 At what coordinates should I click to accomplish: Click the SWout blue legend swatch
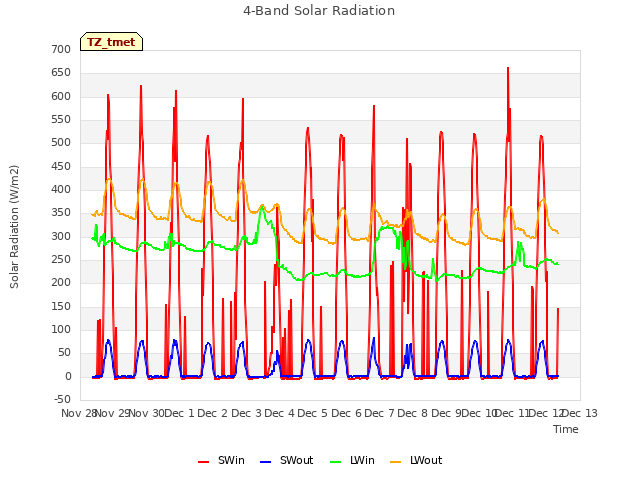265,462
